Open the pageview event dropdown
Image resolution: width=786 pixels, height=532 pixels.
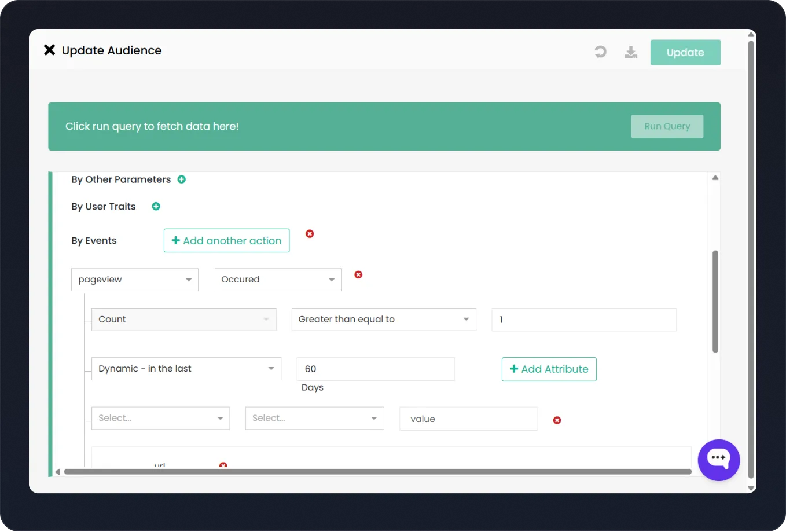point(135,280)
